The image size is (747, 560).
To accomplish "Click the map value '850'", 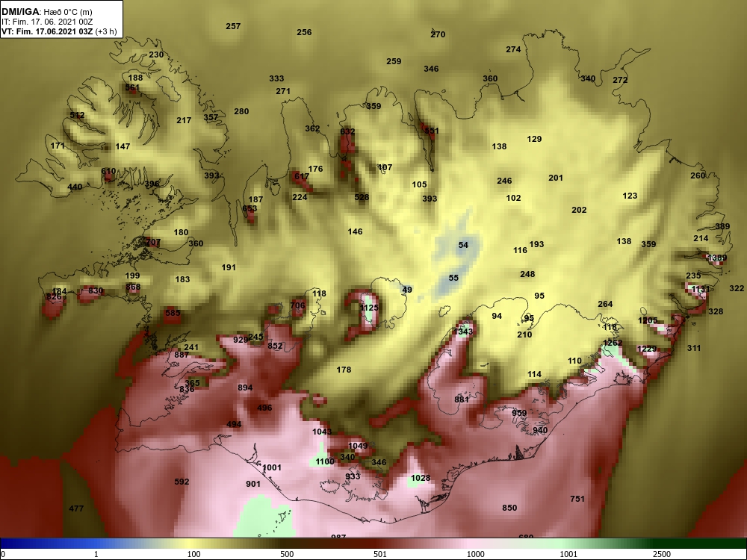I will pyautogui.click(x=509, y=508).
